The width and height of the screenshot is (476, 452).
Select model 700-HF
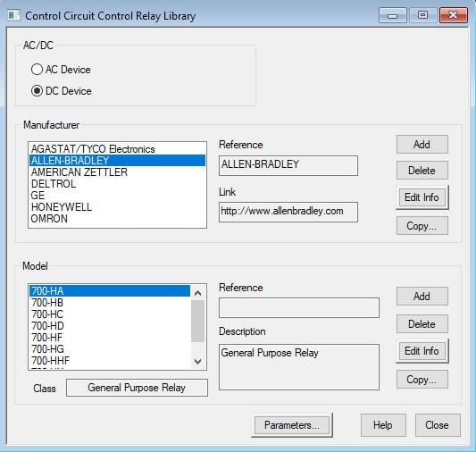pyautogui.click(x=110, y=338)
